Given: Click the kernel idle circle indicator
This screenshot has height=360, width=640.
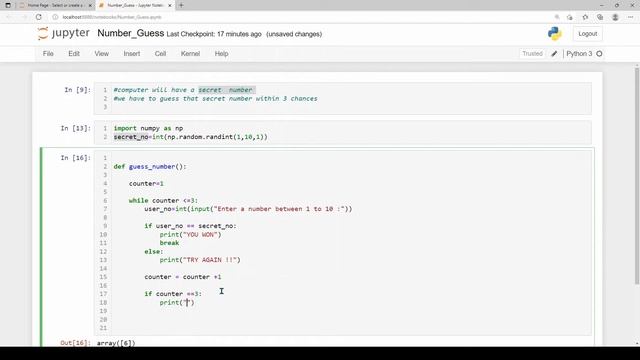Looking at the screenshot, I should tap(599, 54).
